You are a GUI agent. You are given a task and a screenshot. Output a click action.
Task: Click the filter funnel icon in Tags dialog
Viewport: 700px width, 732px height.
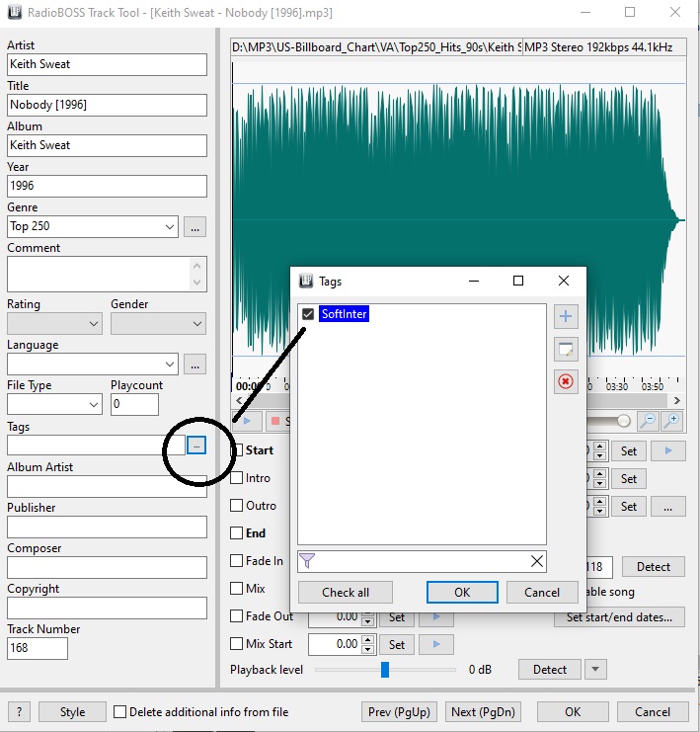coord(307,561)
